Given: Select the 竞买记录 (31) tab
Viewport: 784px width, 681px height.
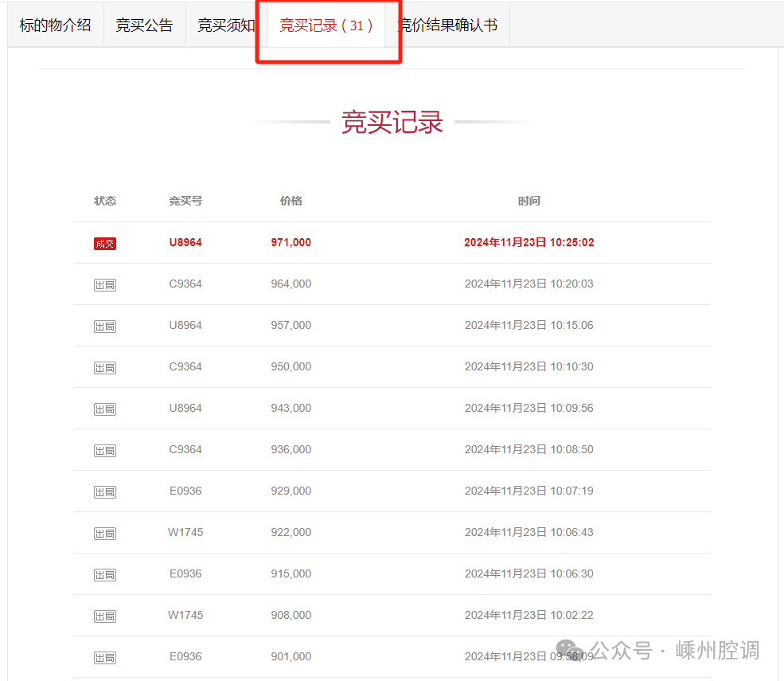Looking at the screenshot, I should (x=326, y=25).
